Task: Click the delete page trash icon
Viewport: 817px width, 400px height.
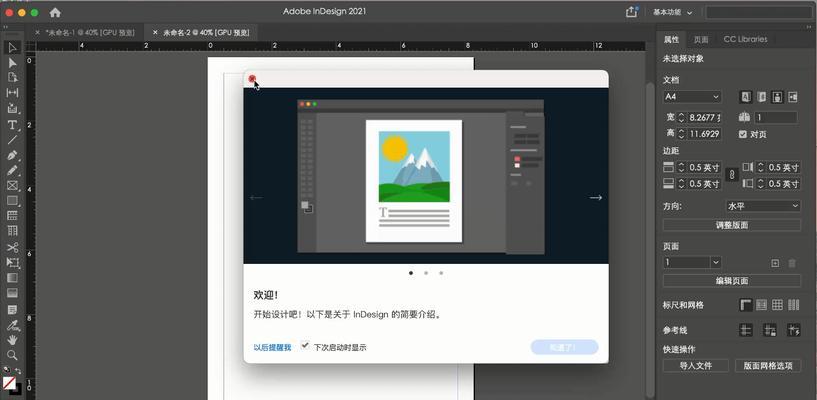Action: (x=792, y=264)
